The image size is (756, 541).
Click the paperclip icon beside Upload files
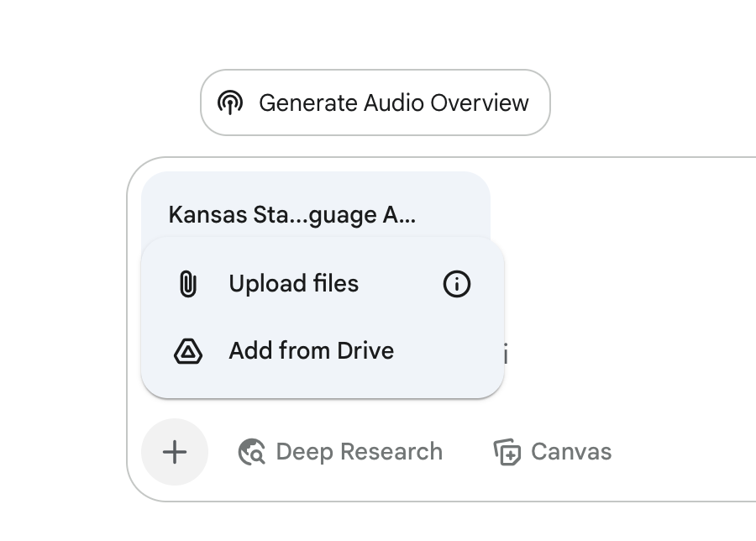coord(188,283)
